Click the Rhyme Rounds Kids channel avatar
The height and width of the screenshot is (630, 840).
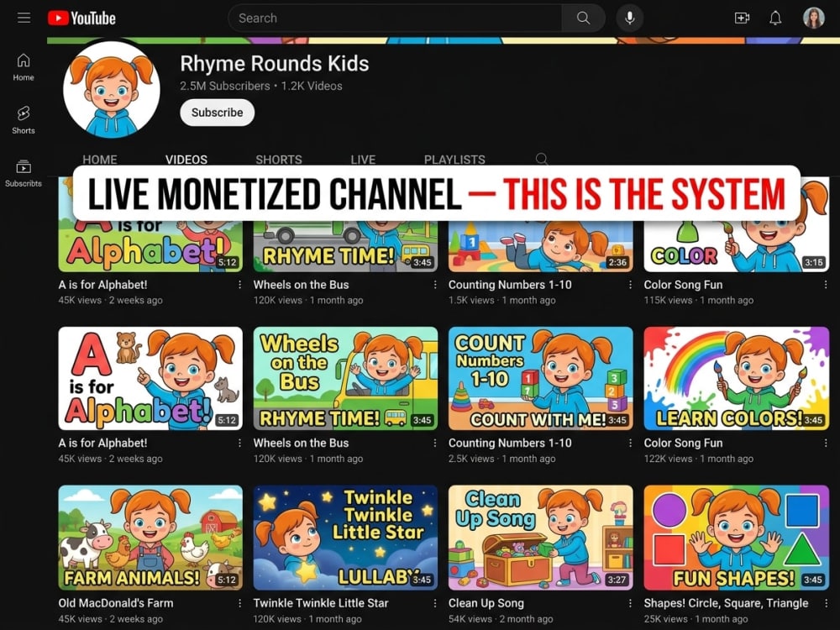[112, 90]
